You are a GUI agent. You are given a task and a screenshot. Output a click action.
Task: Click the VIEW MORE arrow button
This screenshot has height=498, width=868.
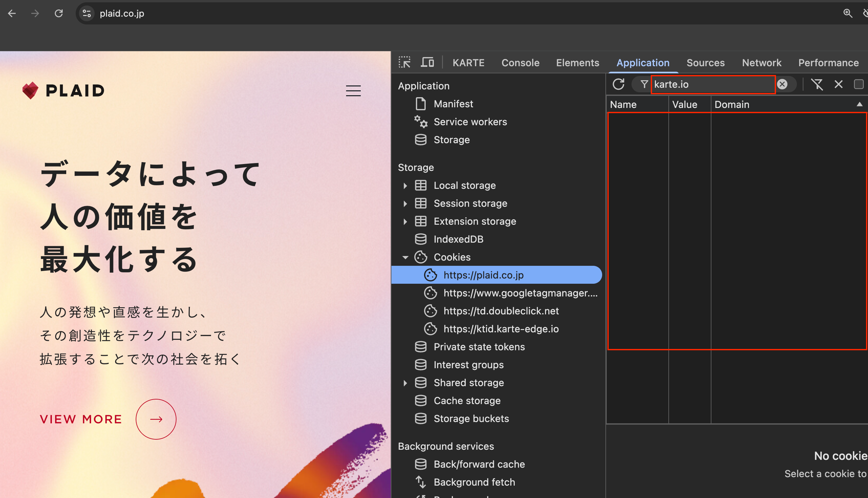click(x=156, y=419)
